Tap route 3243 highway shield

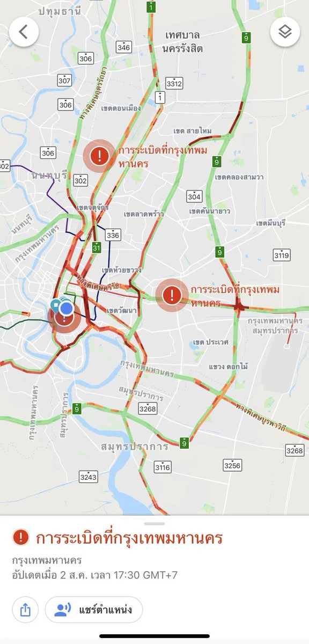88,476
